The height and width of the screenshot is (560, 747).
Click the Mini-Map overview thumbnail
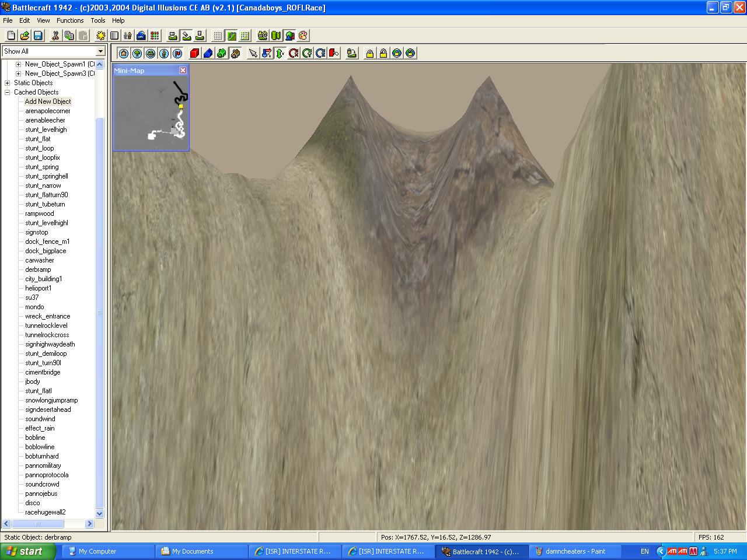(151, 113)
